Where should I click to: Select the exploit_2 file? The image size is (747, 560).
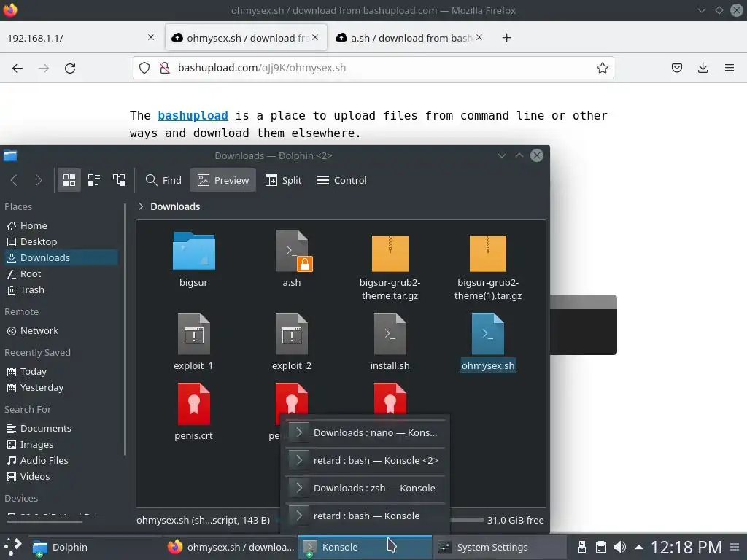292,343
